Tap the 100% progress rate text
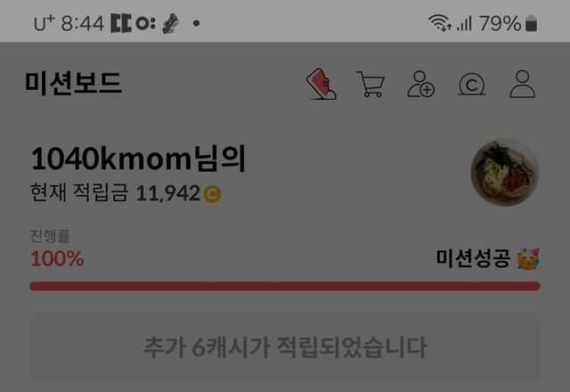Viewport: 570px width, 392px height. [57, 258]
